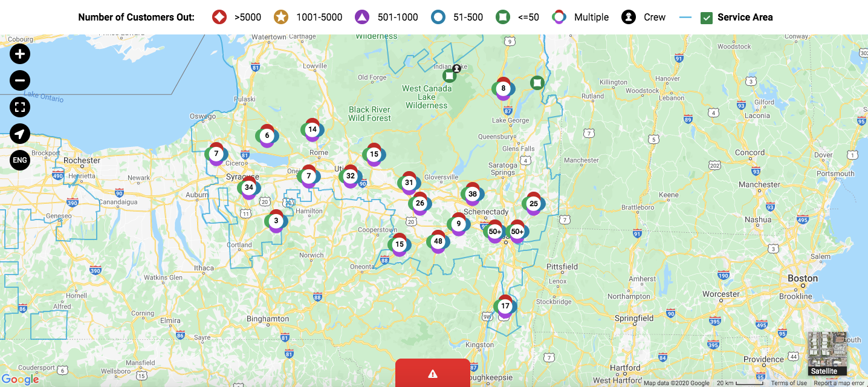Screen dimensions: 868x387
Task: Switch language with ENG button
Action: [20, 160]
